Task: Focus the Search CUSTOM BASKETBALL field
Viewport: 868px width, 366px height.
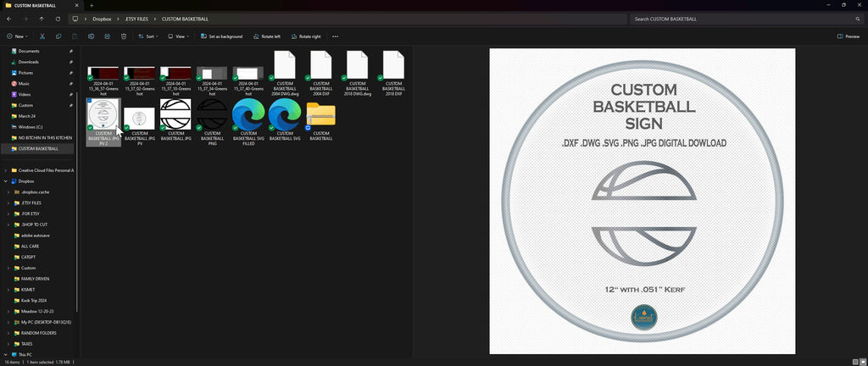Action: (x=746, y=19)
